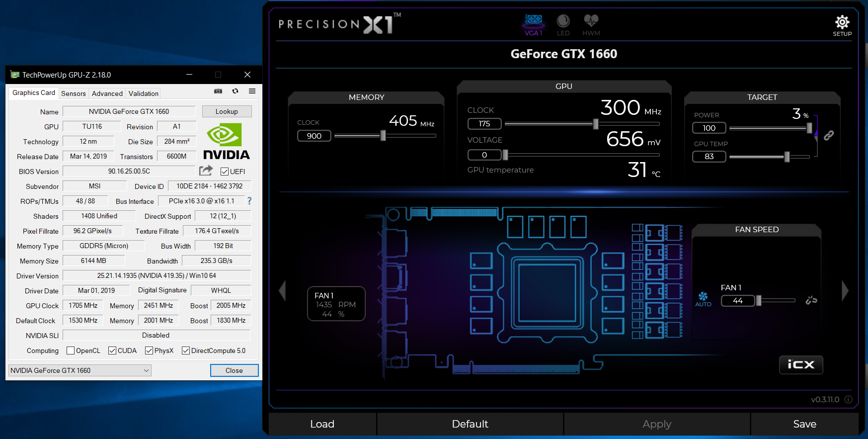Click Load profile button
The height and width of the screenshot is (439, 868).
click(322, 424)
